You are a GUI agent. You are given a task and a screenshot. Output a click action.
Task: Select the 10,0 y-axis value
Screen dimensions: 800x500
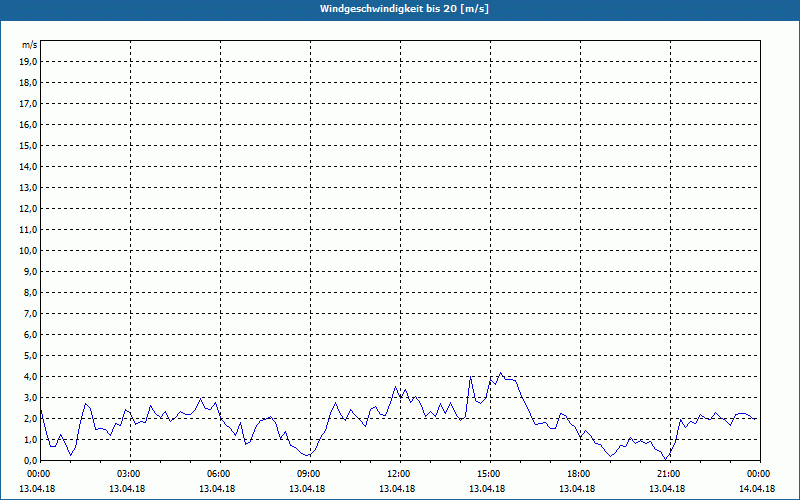click(x=28, y=251)
